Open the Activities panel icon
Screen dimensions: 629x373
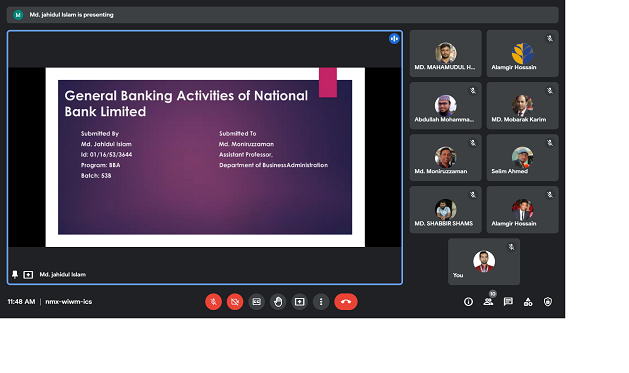[x=528, y=302]
